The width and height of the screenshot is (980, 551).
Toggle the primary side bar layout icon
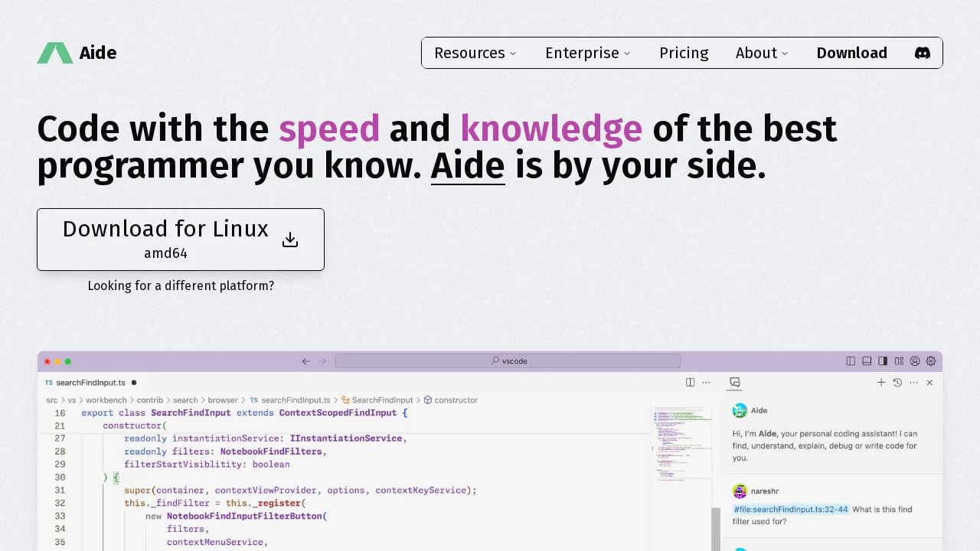point(851,360)
